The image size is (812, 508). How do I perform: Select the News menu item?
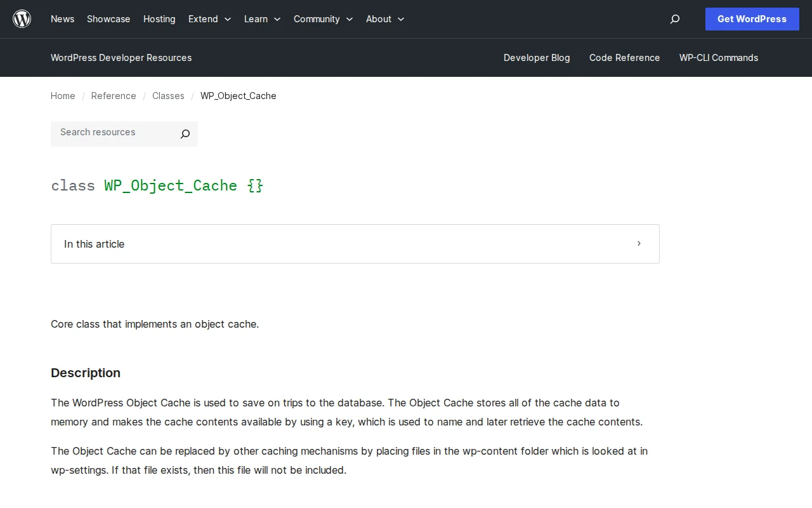(62, 19)
